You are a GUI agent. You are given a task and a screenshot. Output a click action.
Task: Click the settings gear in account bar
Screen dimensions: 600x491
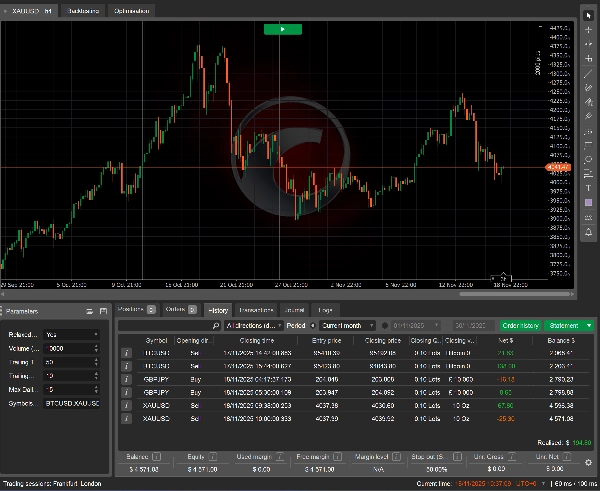[588, 461]
